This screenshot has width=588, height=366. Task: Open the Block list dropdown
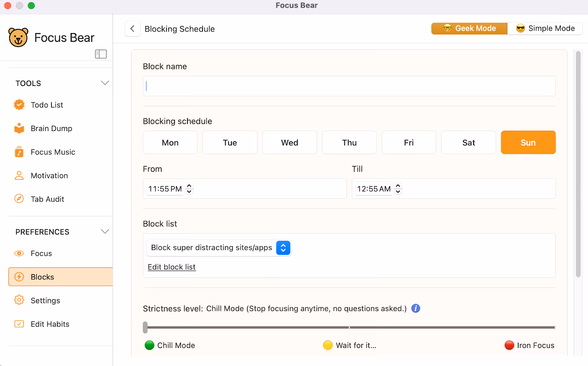[x=218, y=248]
